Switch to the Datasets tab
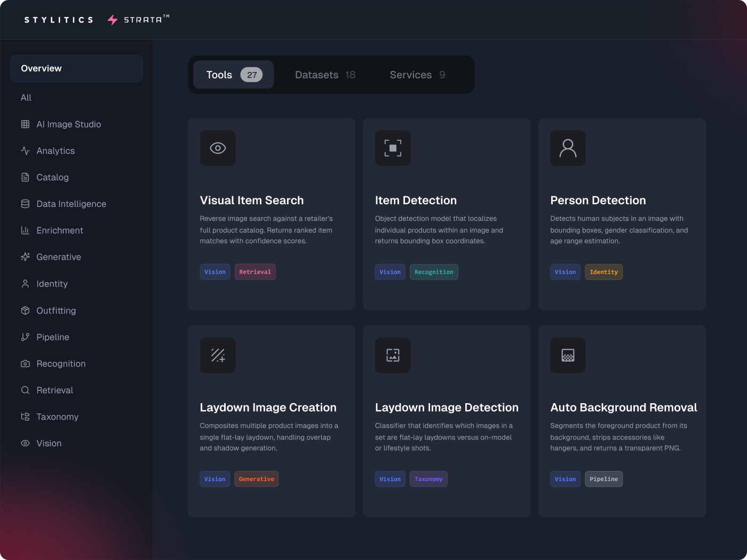Viewport: 747px width, 560px height. pos(325,75)
